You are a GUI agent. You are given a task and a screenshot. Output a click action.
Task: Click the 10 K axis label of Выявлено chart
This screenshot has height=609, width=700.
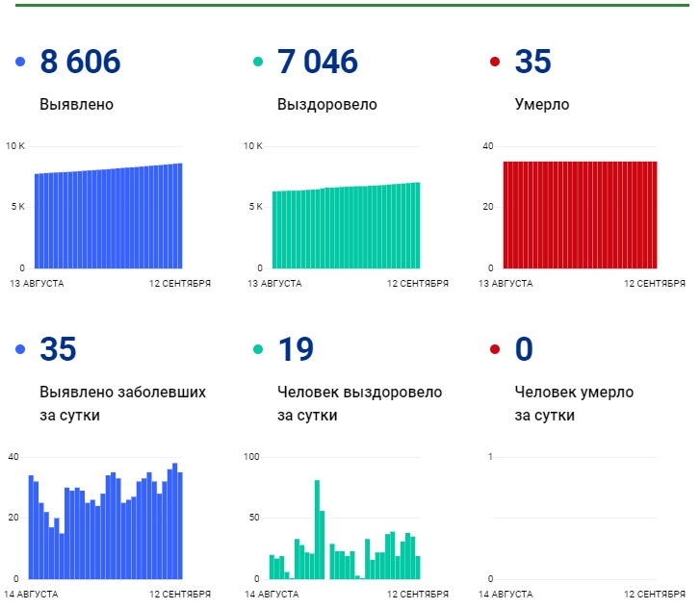15,146
